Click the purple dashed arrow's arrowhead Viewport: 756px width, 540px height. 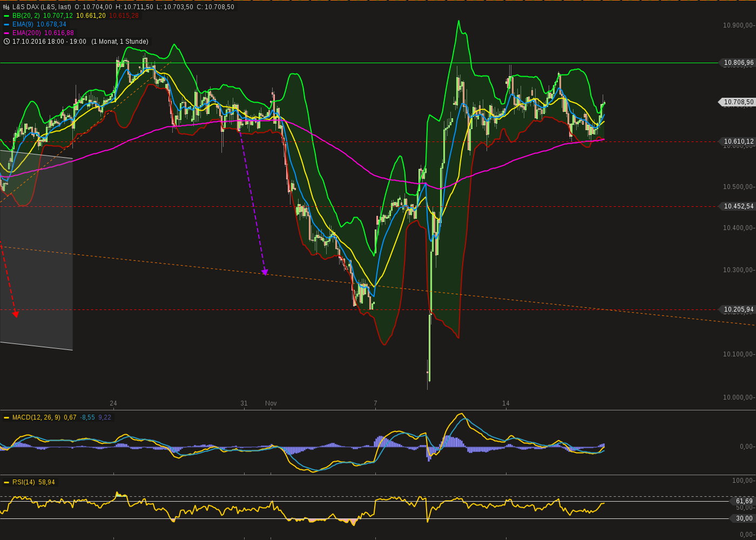click(265, 272)
